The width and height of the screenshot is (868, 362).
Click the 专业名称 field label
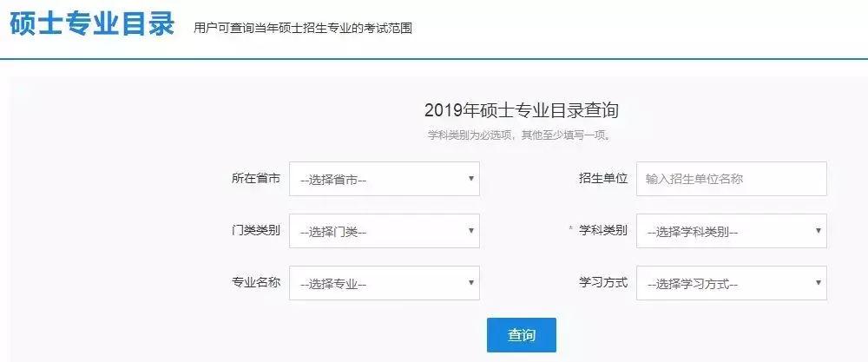pyautogui.click(x=256, y=283)
